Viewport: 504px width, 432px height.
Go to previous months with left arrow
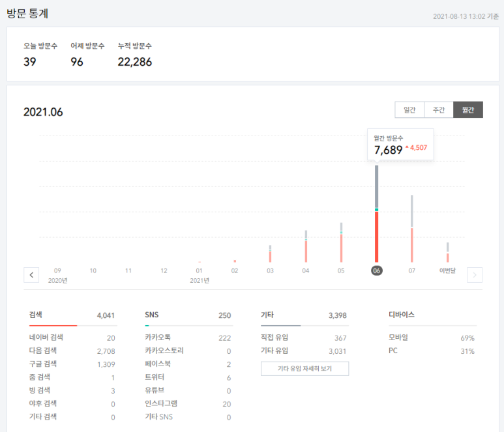tap(31, 275)
